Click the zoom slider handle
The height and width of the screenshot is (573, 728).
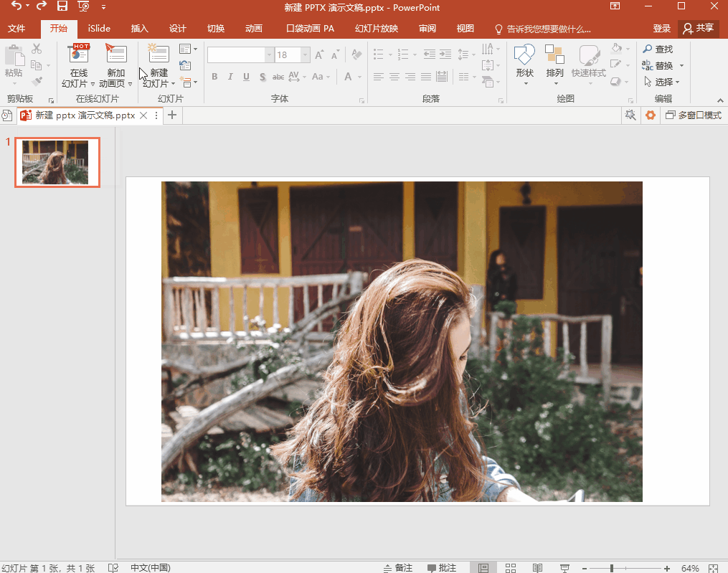(611, 568)
